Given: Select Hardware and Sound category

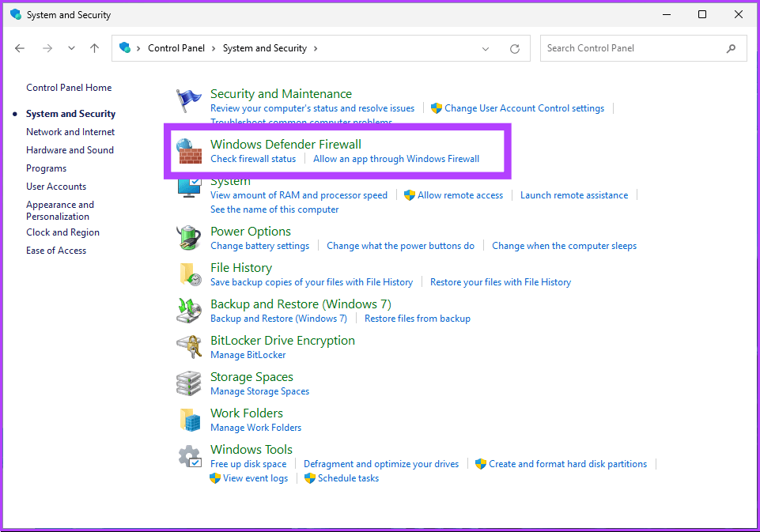Looking at the screenshot, I should click(70, 150).
